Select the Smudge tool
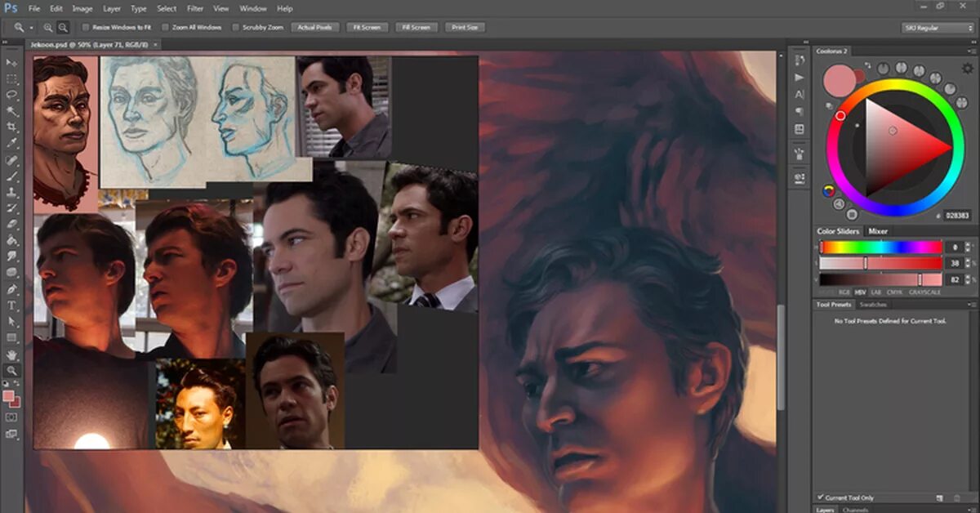Viewport: 980px width, 513px height. [11, 256]
